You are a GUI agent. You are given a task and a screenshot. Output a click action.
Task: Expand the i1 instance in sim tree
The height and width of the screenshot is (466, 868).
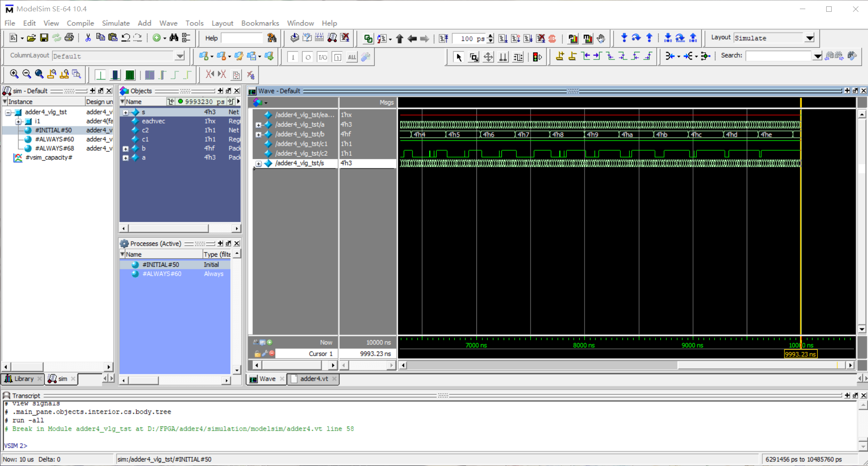point(18,122)
